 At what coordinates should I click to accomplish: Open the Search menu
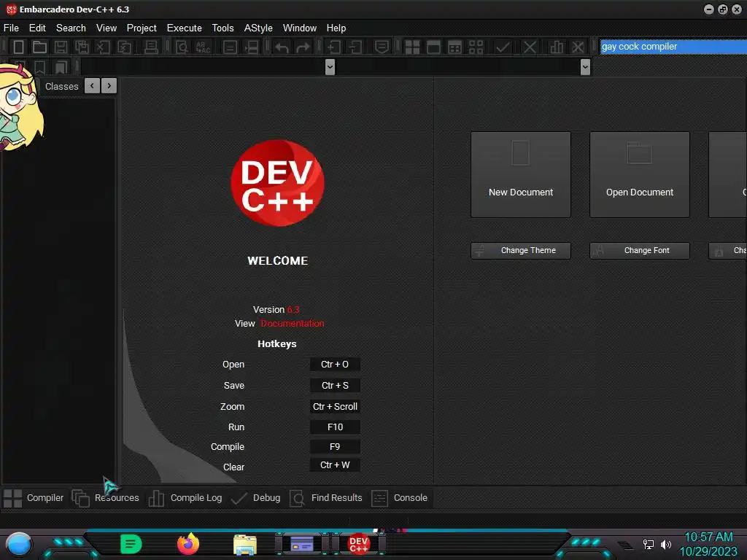(x=71, y=28)
